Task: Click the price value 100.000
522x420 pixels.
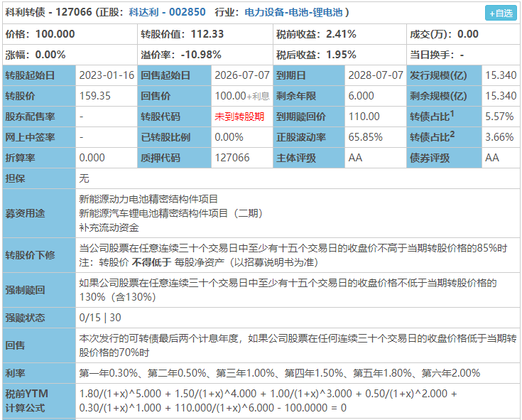Action: [55, 34]
